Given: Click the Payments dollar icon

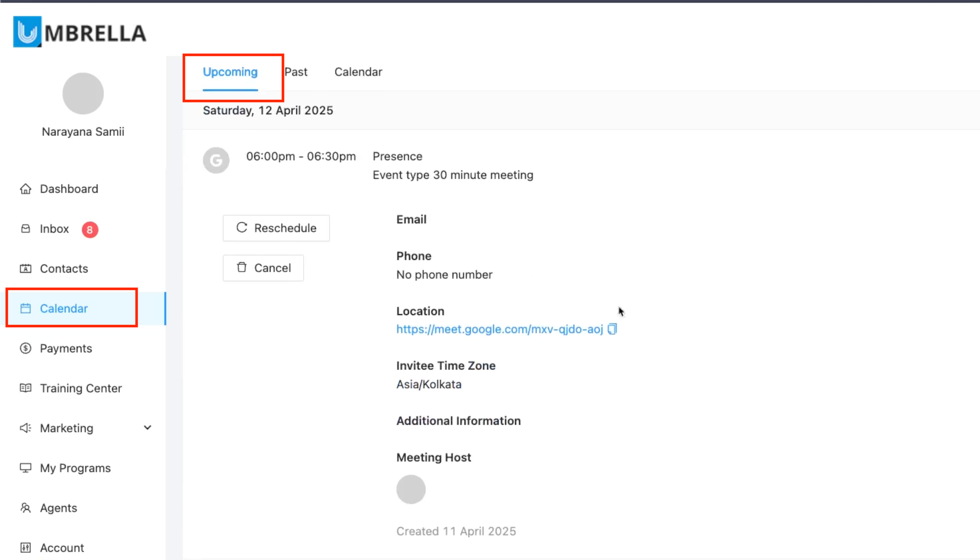Looking at the screenshot, I should (x=26, y=348).
